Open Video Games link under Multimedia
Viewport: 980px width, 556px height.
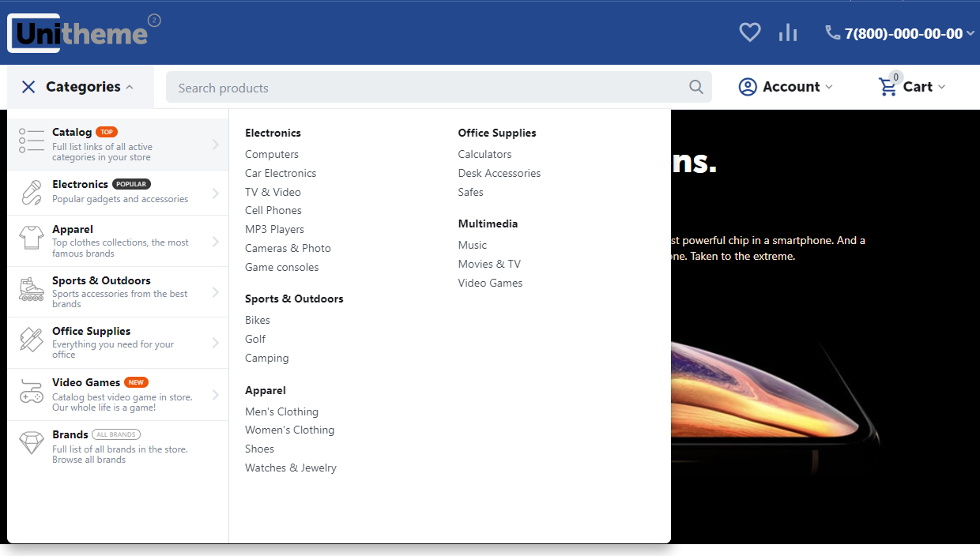[490, 283]
